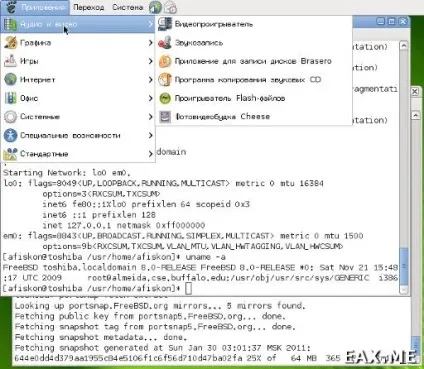Screen dimensions: 424x369
Task: Launch the audio CD copying program
Action: pos(254,80)
